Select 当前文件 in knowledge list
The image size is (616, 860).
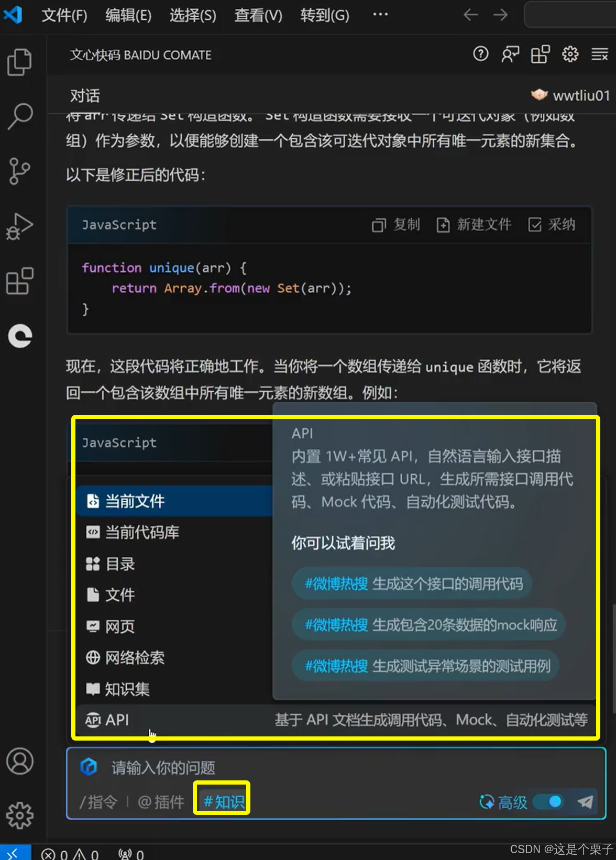pyautogui.click(x=174, y=501)
